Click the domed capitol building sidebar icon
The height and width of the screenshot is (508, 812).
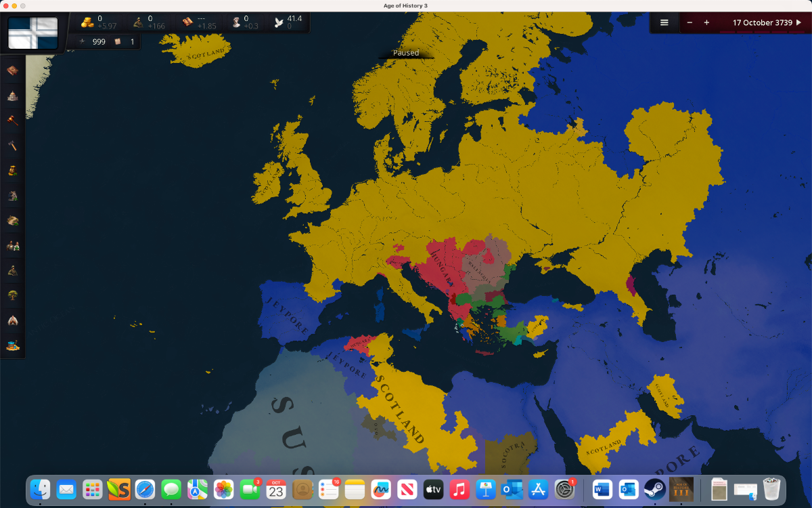tap(12, 96)
